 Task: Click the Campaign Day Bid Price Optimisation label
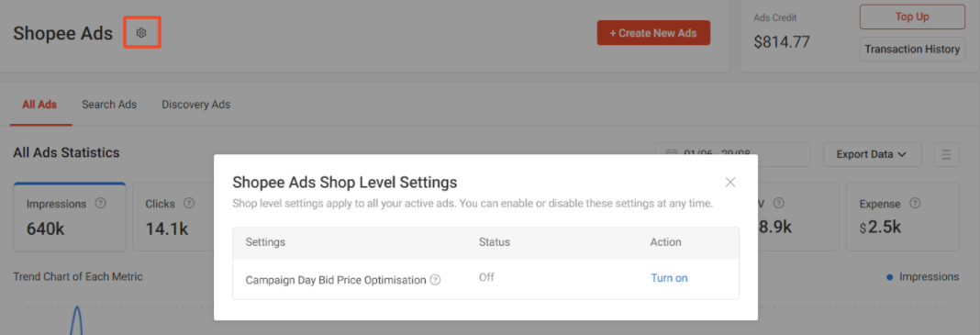click(x=336, y=280)
